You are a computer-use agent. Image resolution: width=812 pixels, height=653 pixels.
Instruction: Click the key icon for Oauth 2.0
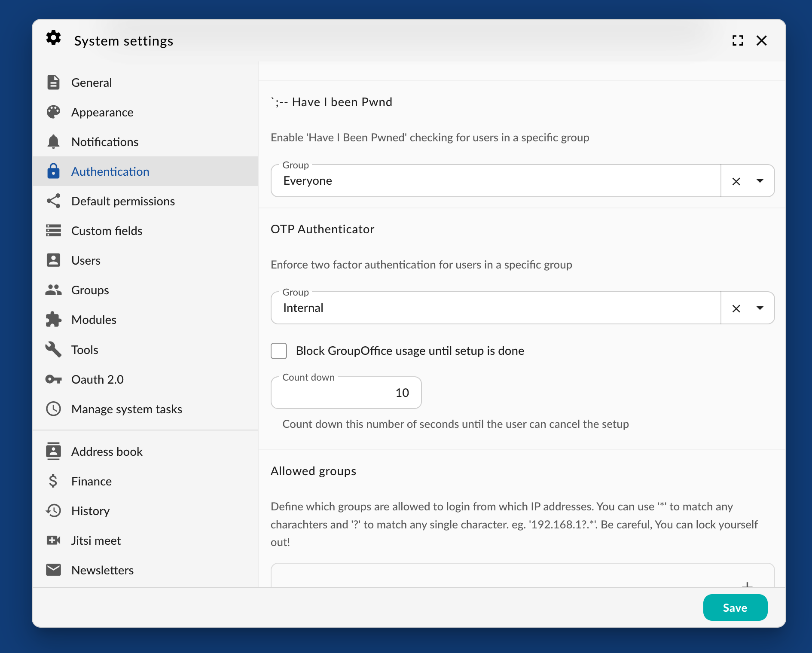tap(53, 379)
